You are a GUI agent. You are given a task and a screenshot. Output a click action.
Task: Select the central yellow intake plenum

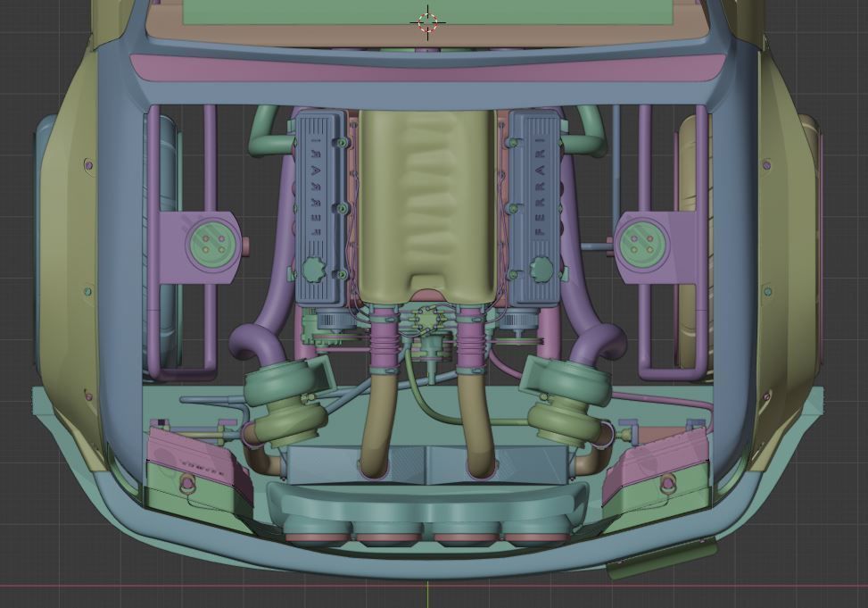pos(427,205)
